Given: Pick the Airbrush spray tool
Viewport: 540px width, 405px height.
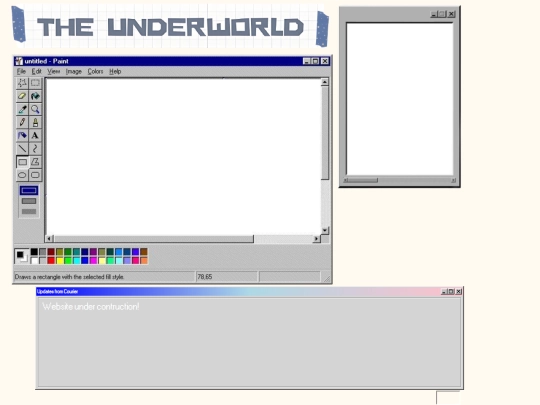Looking at the screenshot, I should click(22, 135).
